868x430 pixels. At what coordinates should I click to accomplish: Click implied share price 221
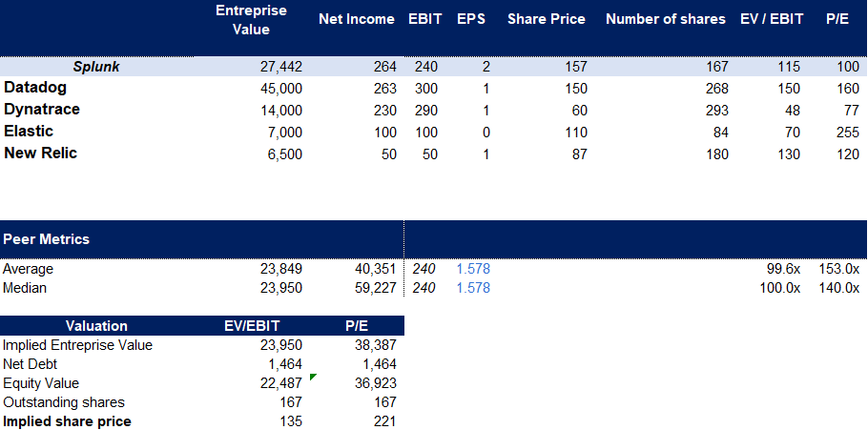(384, 421)
